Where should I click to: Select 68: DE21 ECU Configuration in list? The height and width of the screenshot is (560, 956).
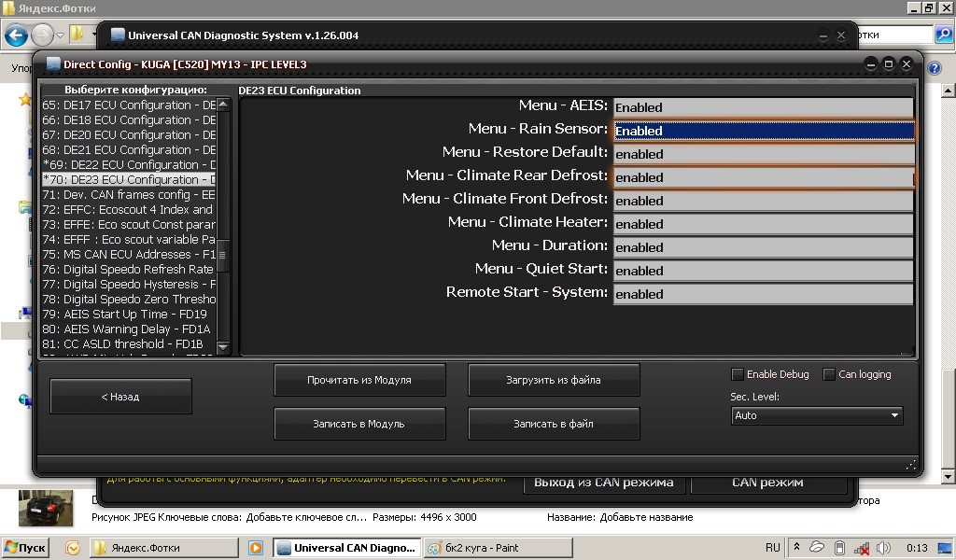coord(129,150)
